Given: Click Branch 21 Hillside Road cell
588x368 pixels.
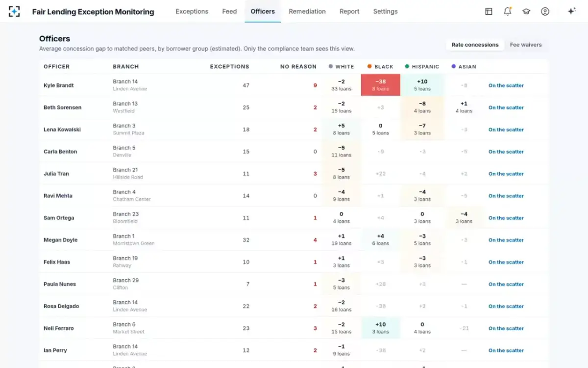Looking at the screenshot, I should point(128,173).
